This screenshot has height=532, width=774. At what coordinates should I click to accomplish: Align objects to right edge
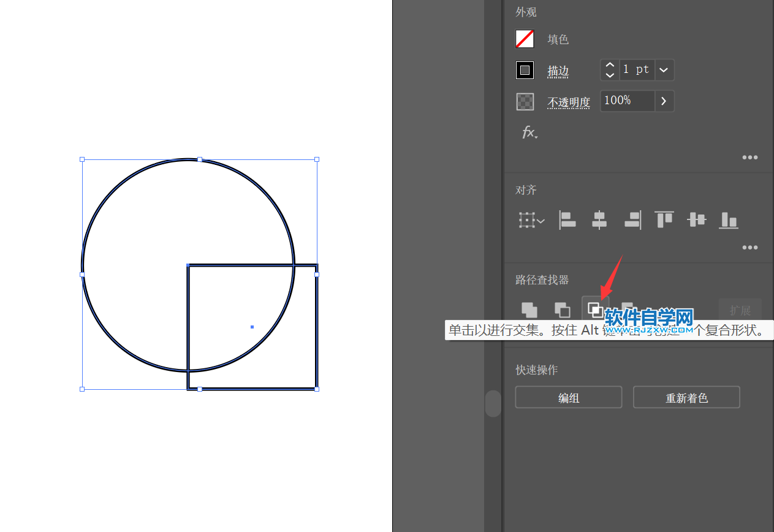point(633,220)
